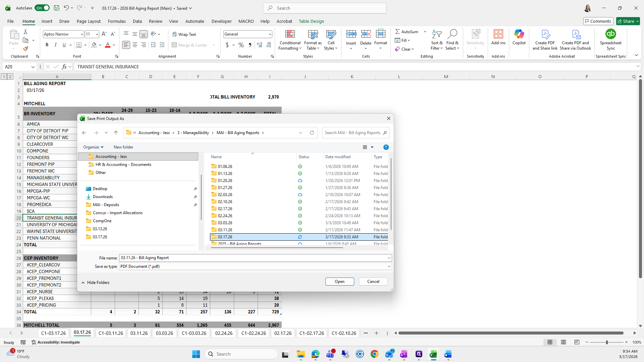The width and height of the screenshot is (644, 362).
Task: Click the Format Painter brush icon
Action: point(25,49)
